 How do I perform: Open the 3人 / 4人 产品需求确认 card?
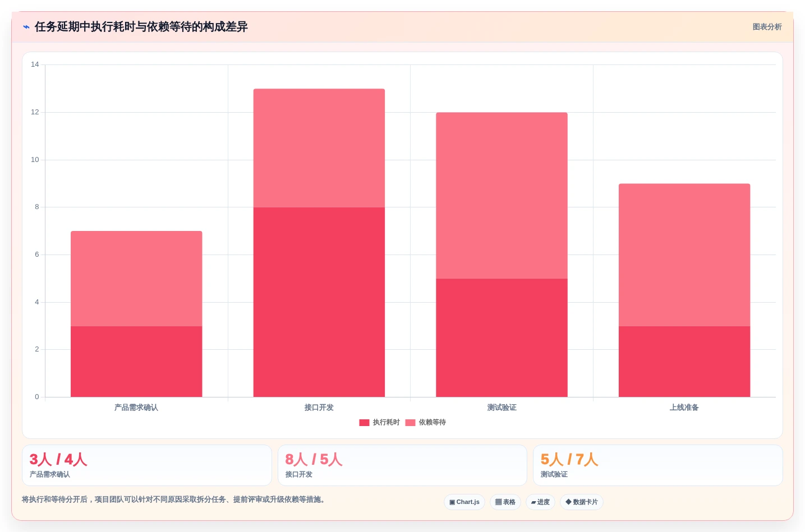(x=147, y=465)
